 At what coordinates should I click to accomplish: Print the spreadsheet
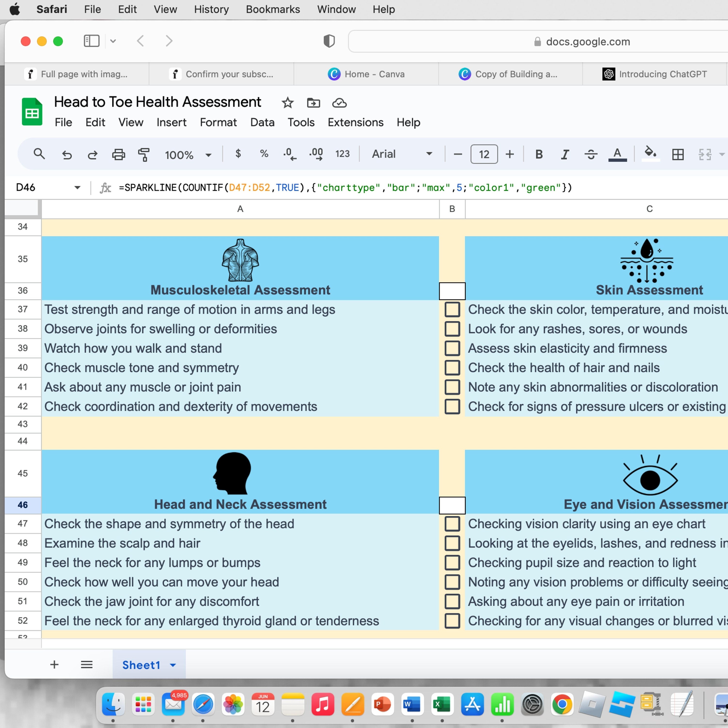118,154
